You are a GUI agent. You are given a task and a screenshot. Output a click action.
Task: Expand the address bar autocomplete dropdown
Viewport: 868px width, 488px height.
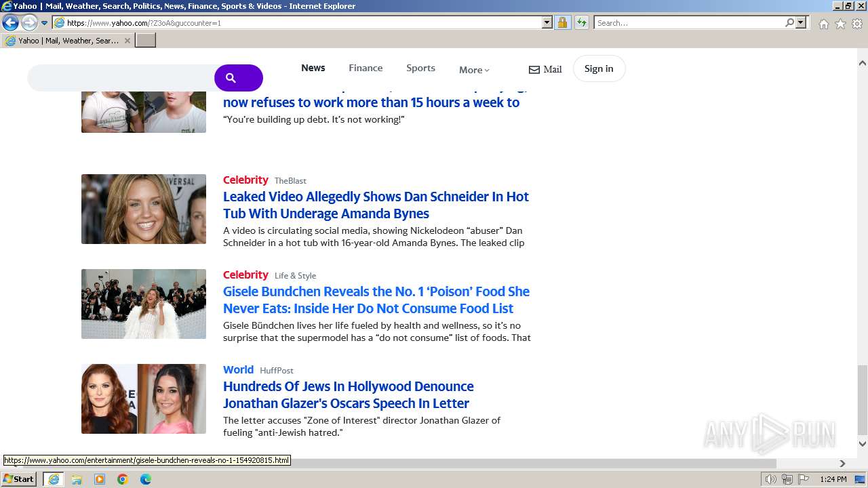click(547, 23)
